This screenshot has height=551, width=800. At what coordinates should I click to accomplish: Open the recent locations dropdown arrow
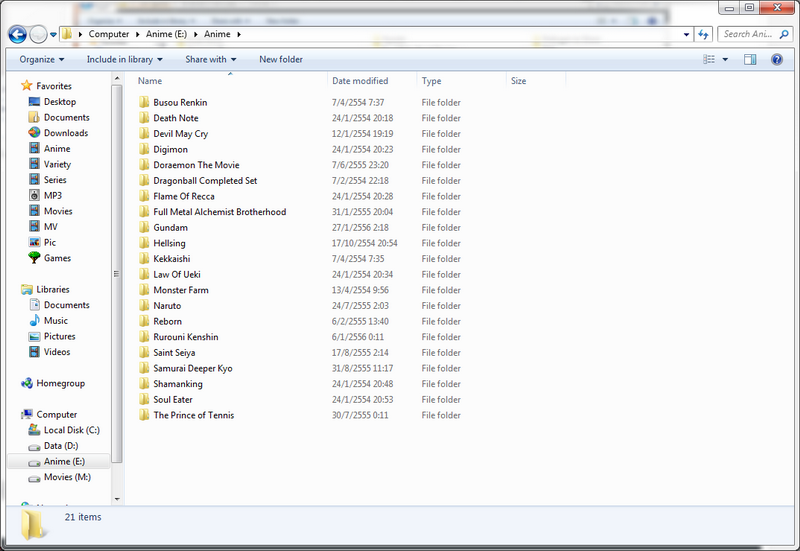coord(53,35)
